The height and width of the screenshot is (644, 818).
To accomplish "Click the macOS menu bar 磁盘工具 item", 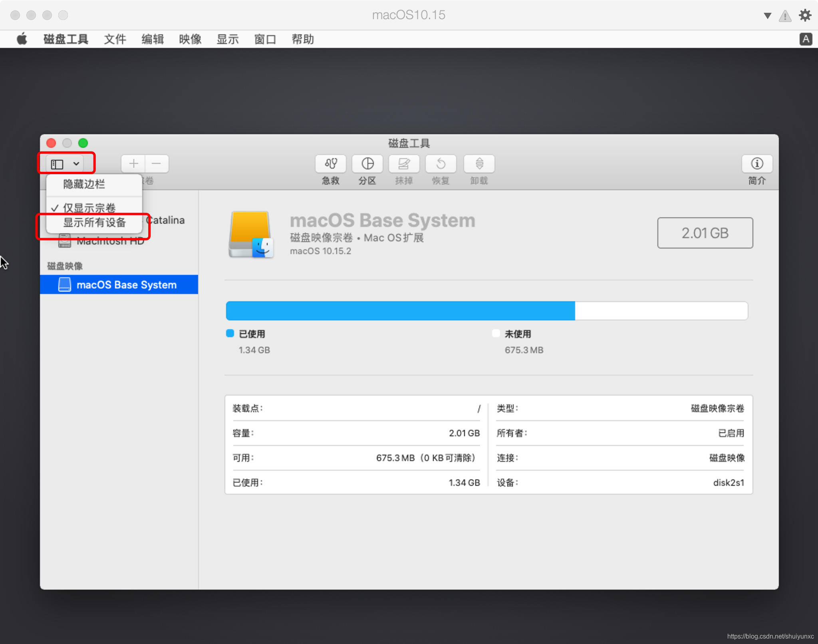I will (67, 38).
